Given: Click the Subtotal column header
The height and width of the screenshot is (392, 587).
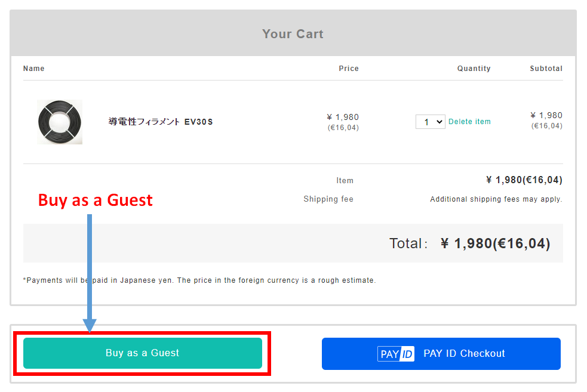Looking at the screenshot, I should coord(546,69).
